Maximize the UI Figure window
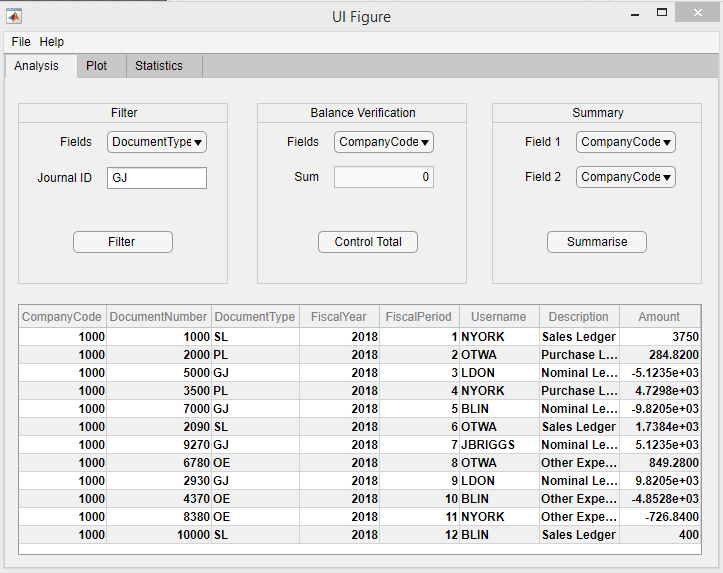The width and height of the screenshot is (723, 573). [x=662, y=13]
